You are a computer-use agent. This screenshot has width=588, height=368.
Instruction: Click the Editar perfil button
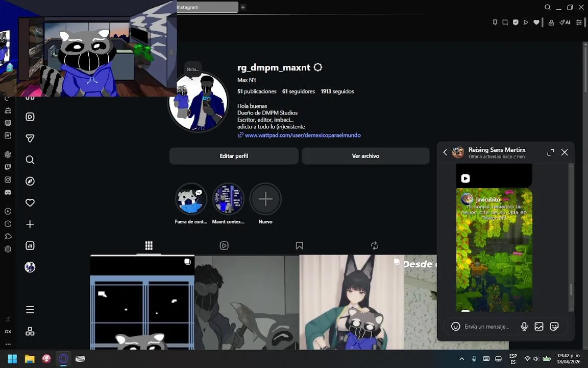234,156
